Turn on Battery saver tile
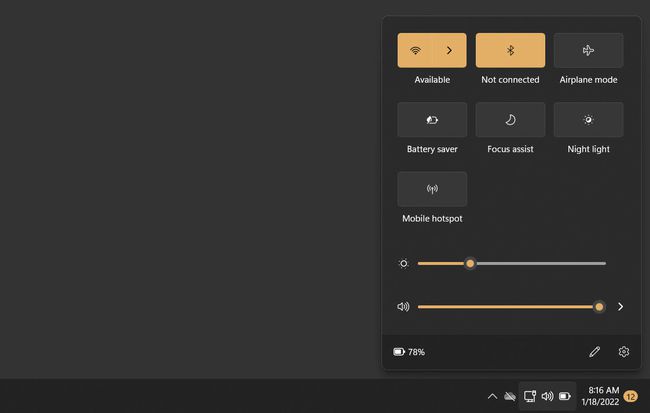This screenshot has width=650, height=413. tap(432, 119)
